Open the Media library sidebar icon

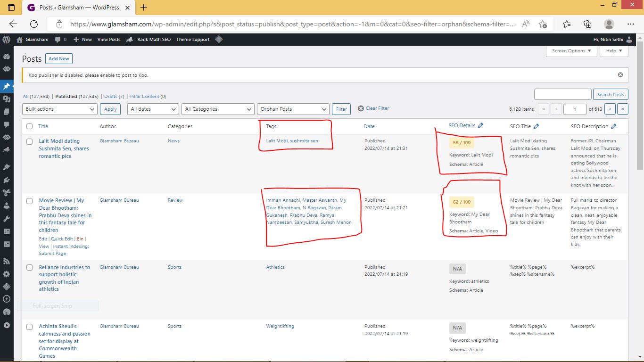[x=7, y=99]
